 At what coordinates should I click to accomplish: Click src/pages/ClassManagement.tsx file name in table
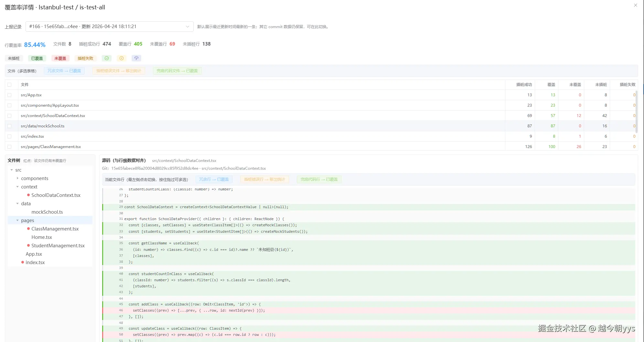click(51, 147)
